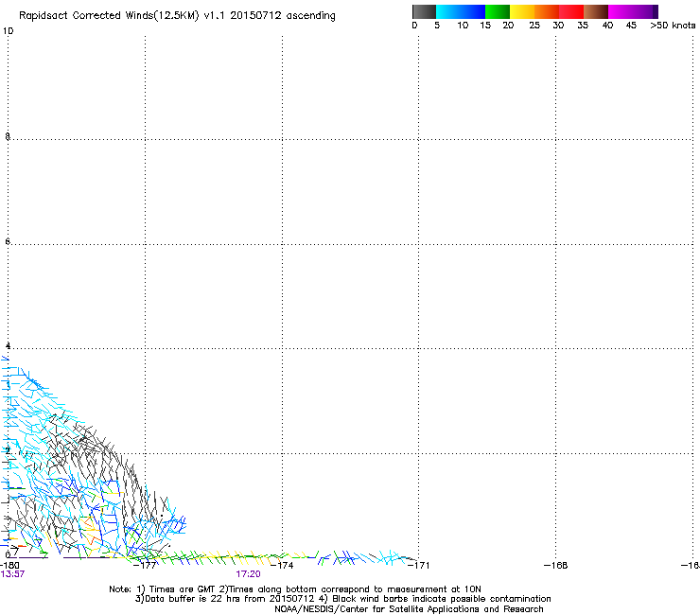This screenshot has width=700, height=615.
Task: Click longitude axis label '-171'
Action: tap(418, 565)
